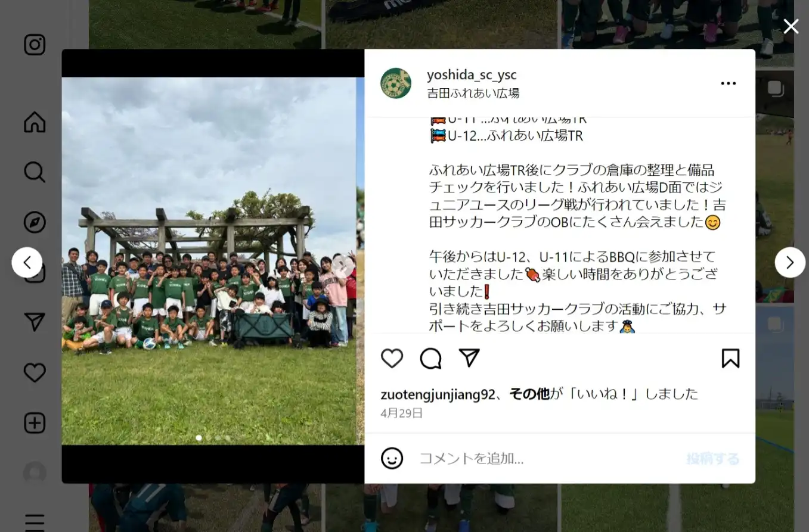Open emoji picker in comment box

[x=392, y=458]
